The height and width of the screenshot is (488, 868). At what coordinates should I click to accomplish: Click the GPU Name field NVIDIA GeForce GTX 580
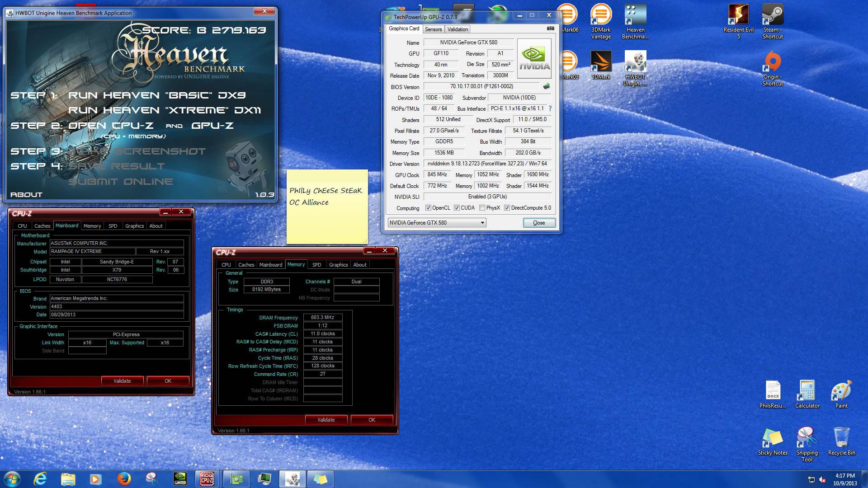[x=468, y=42]
